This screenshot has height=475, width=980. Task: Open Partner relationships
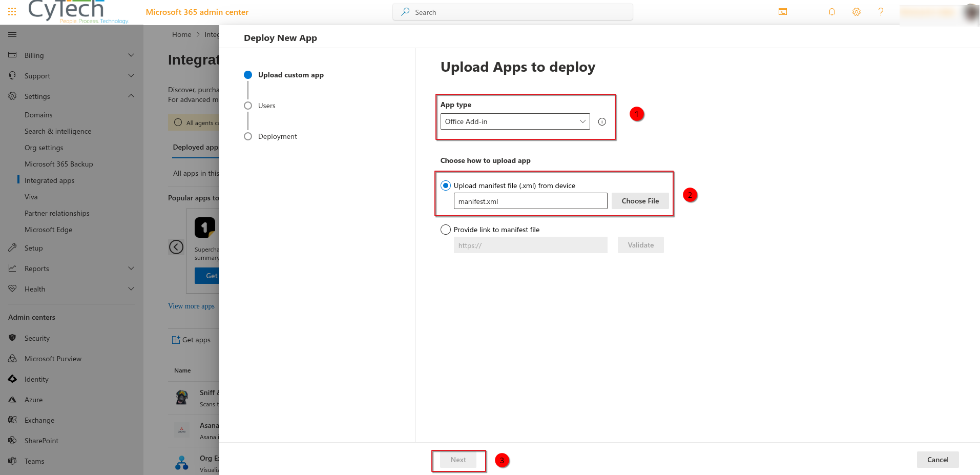coord(57,213)
